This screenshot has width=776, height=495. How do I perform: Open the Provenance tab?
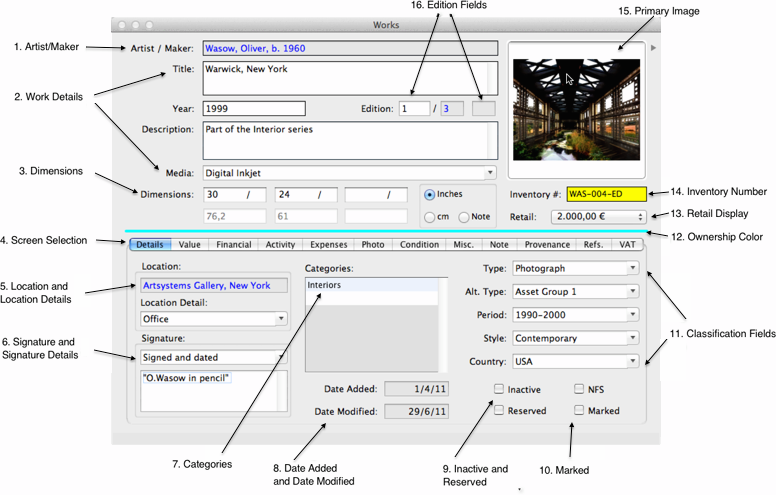(545, 244)
